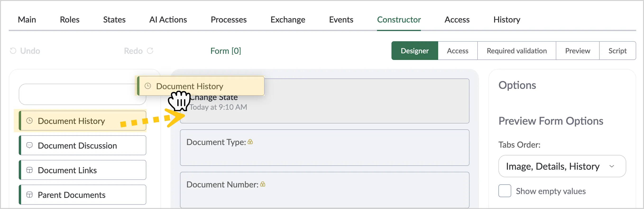Click the Redo arrow icon
Viewport: 644px width, 209px height.
pos(150,51)
